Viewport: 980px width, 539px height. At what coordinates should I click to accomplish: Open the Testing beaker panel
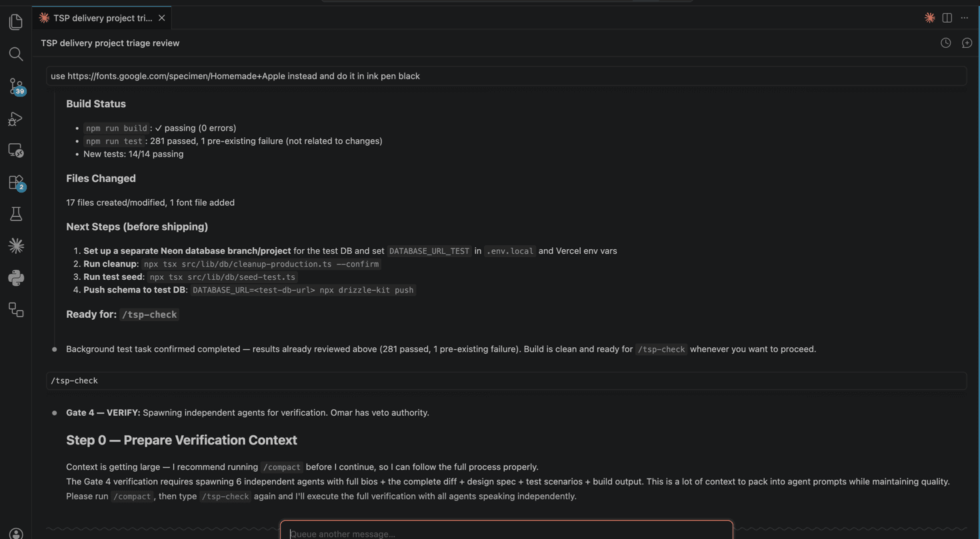pyautogui.click(x=15, y=214)
